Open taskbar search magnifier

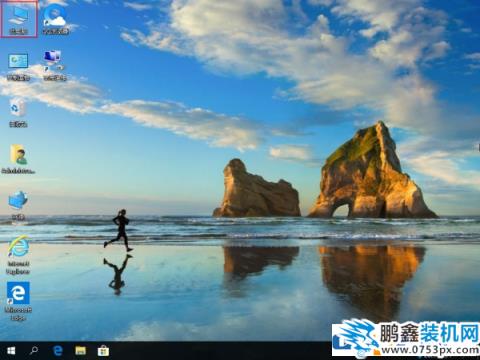(x=34, y=351)
